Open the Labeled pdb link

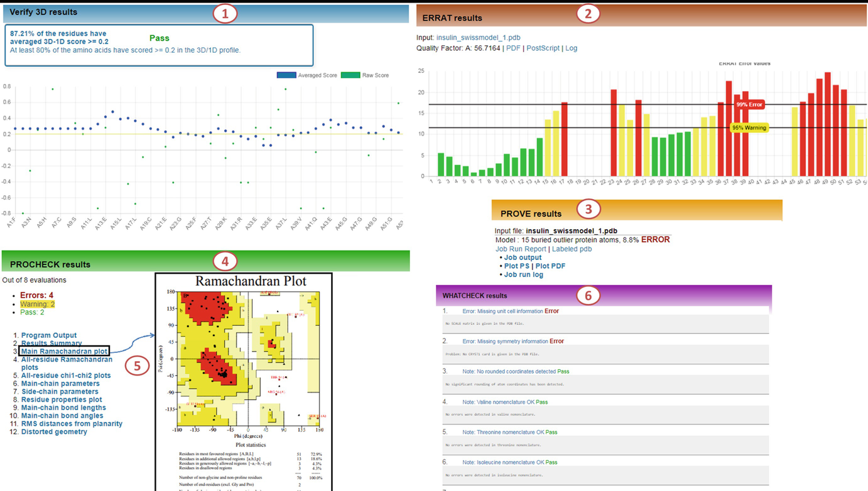tap(572, 249)
